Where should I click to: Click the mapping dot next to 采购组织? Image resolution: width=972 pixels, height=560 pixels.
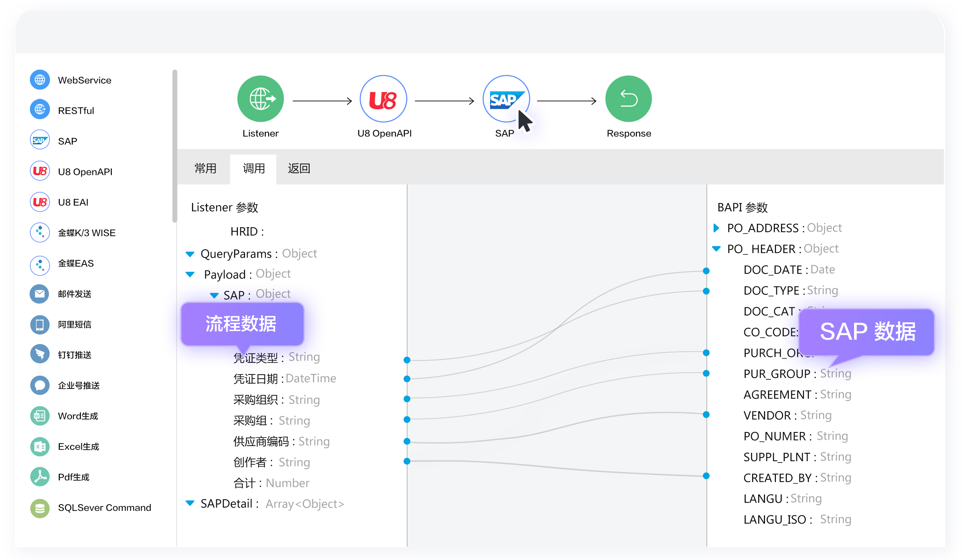pyautogui.click(x=407, y=399)
